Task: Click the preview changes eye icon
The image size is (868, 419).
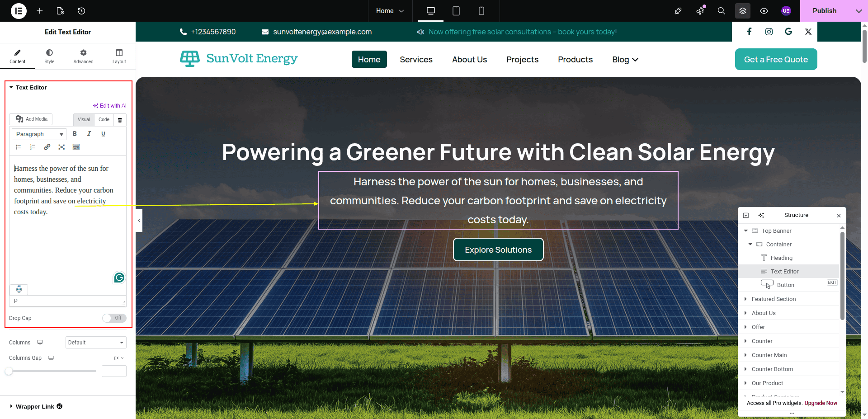Action: tap(764, 11)
